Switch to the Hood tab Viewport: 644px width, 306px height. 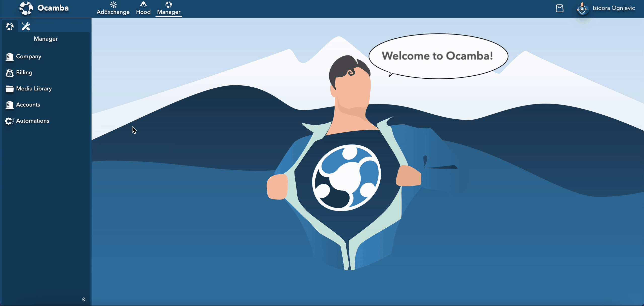coord(143,9)
